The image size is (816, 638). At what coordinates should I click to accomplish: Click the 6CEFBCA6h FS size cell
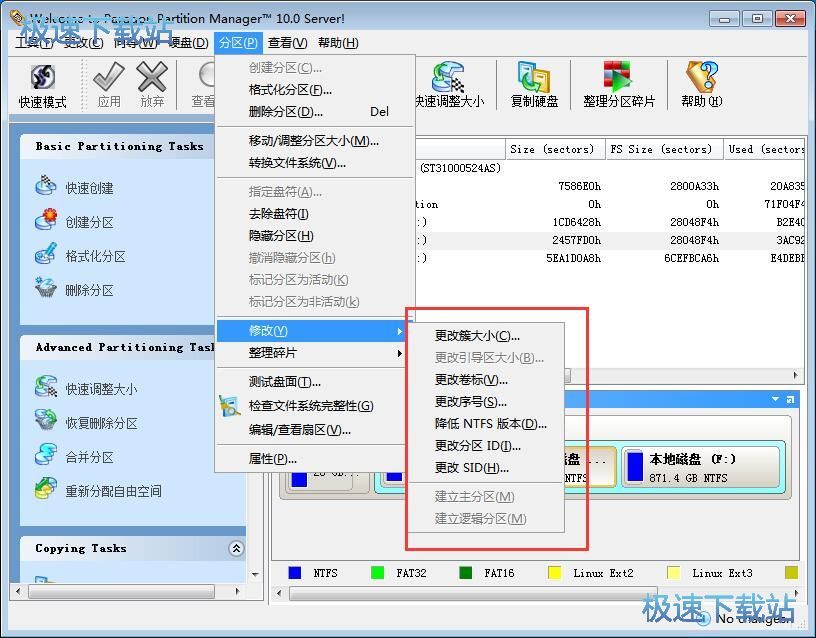tap(692, 258)
